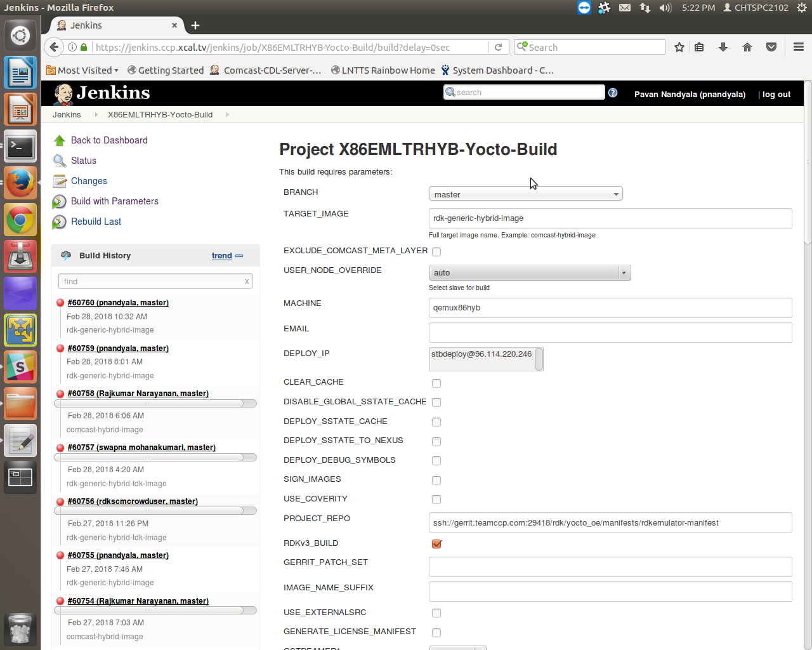Check the DEPLOY_SSTATE_CACHE option
Viewport: 812px width, 650px height.
(x=436, y=422)
